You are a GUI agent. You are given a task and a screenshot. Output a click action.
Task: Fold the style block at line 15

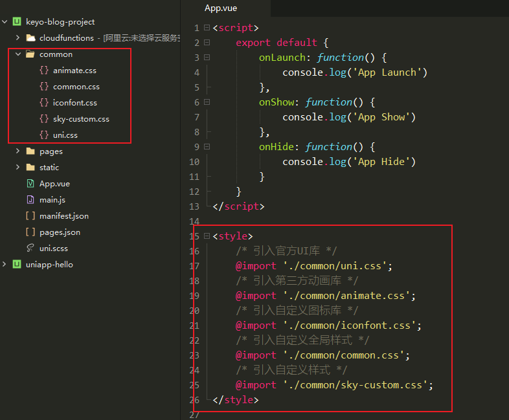(207, 236)
